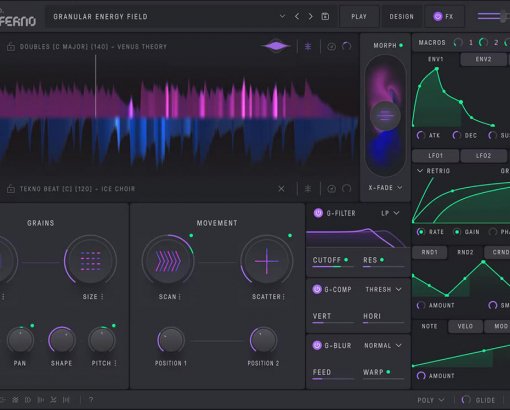
Task: Click the lock icon beside Tekno Beat sample
Action: pyautogui.click(x=11, y=189)
